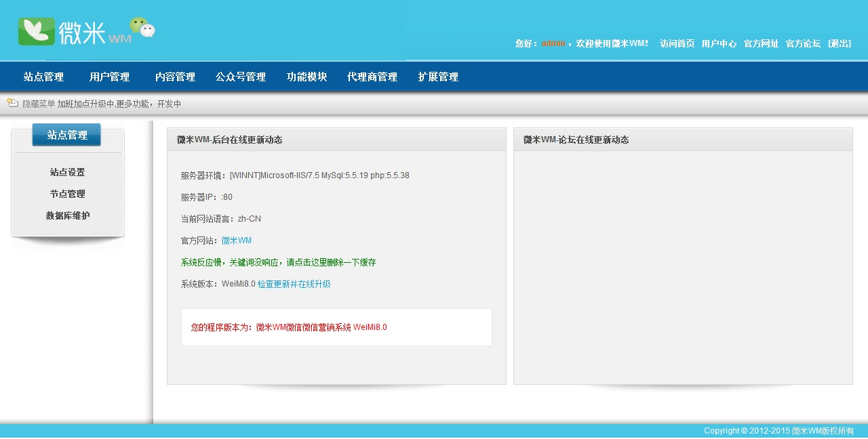This screenshot has width=868, height=439.
Task: Open the 扩展管理 menu
Action: [438, 77]
